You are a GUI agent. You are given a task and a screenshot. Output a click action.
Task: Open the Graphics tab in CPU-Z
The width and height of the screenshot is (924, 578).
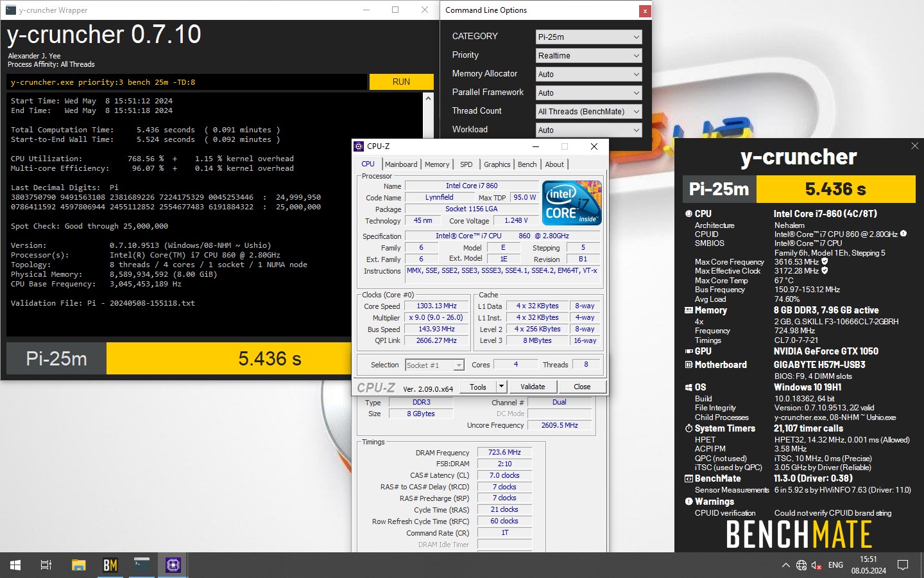(x=497, y=164)
